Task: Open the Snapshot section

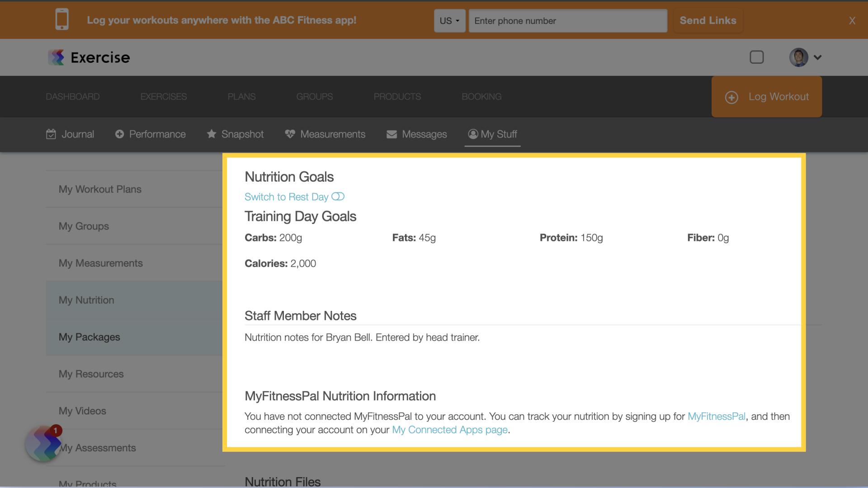Action: click(243, 133)
